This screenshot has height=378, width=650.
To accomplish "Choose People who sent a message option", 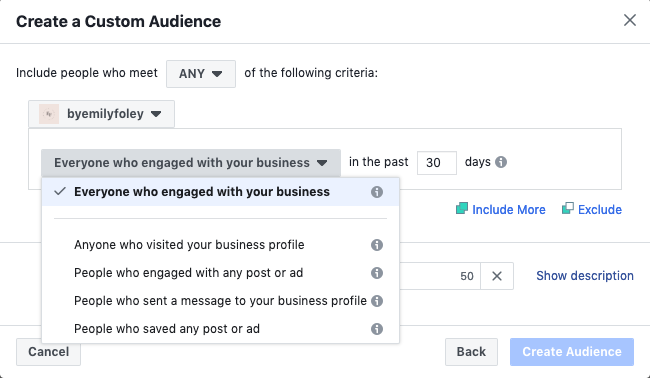I will pyautogui.click(x=221, y=301).
